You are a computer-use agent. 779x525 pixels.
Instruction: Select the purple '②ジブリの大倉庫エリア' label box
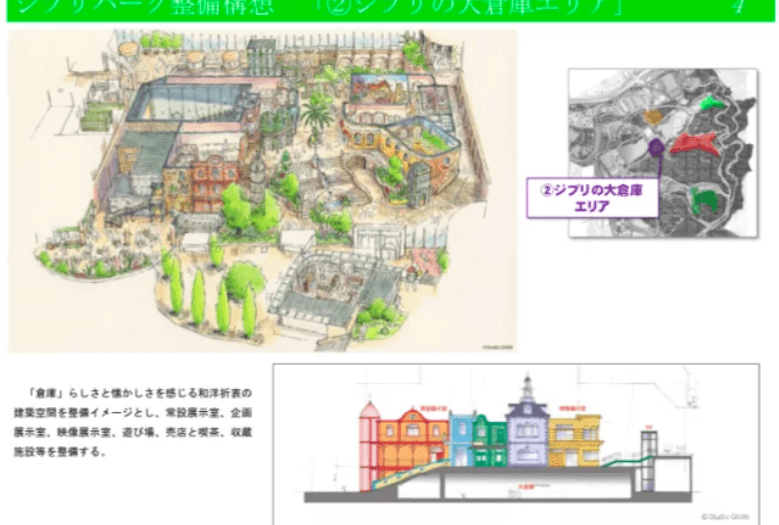[x=592, y=198]
